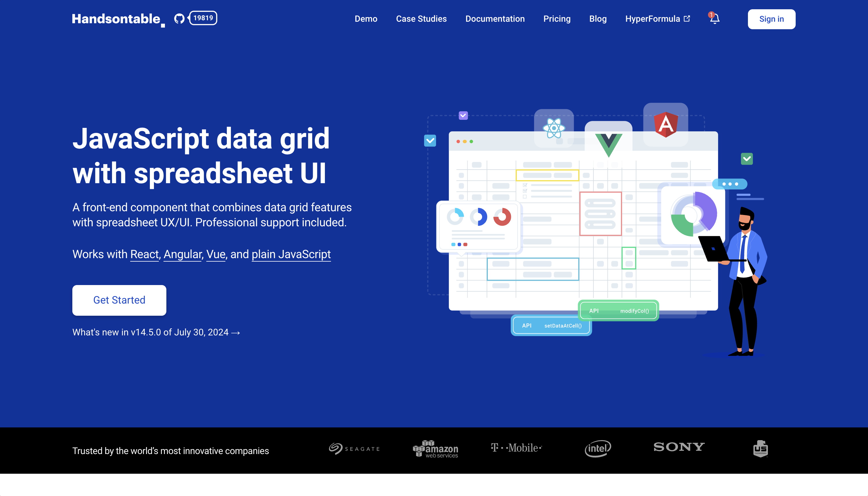Viewport: 868px width, 496px height.
Task: Click the Sign in button
Action: tap(771, 19)
